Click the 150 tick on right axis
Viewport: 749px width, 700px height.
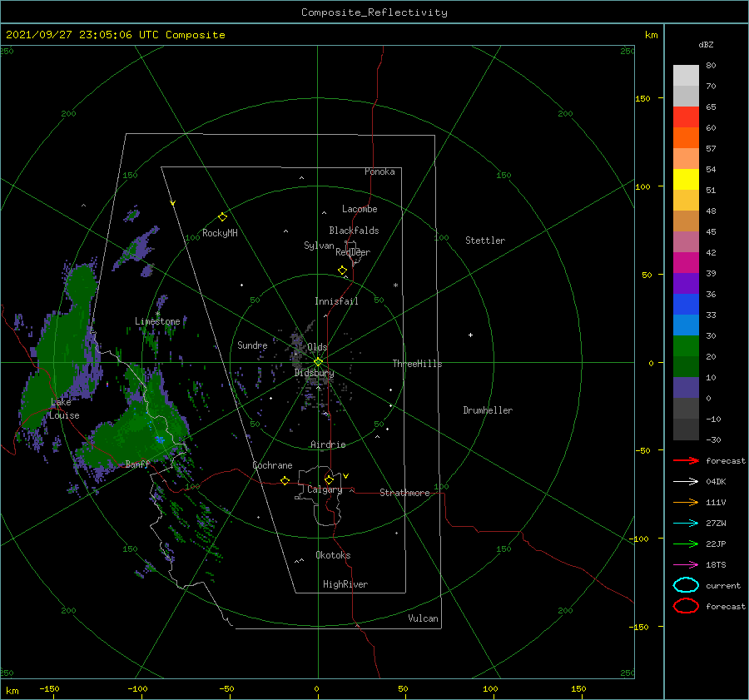click(x=643, y=98)
